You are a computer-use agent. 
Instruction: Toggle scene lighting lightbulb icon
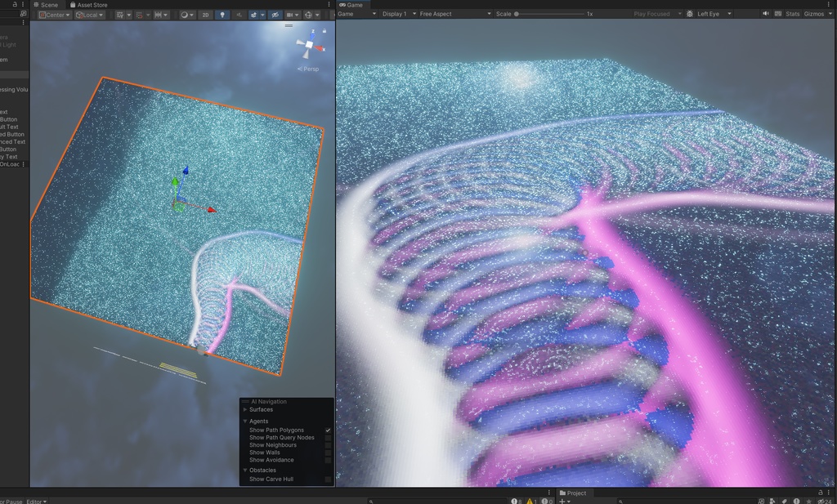point(222,15)
